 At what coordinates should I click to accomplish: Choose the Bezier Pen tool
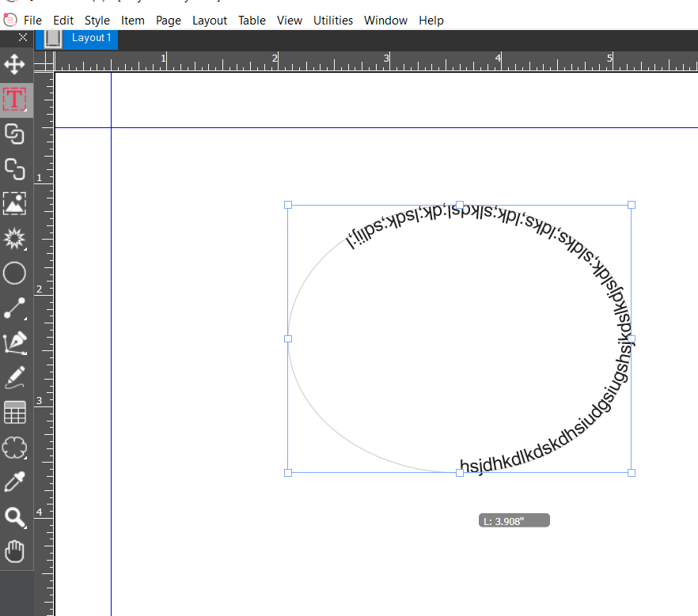[x=16, y=343]
